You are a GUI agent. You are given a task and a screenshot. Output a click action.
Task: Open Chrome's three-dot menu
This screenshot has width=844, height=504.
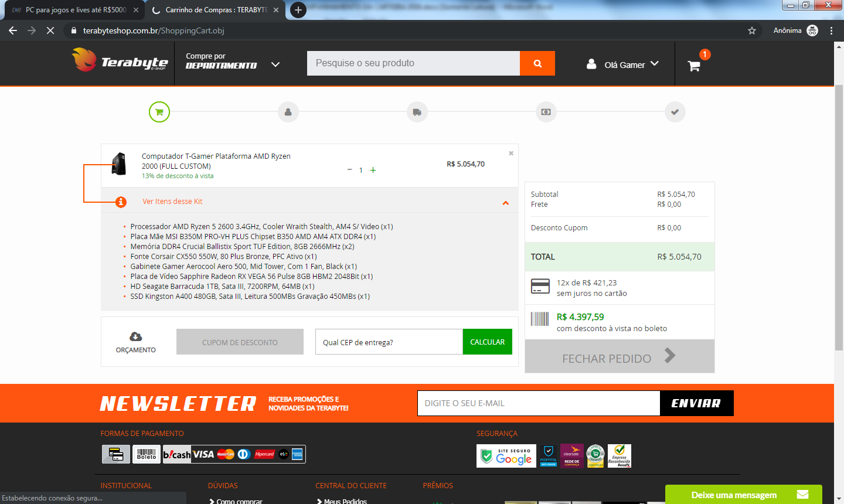point(831,30)
